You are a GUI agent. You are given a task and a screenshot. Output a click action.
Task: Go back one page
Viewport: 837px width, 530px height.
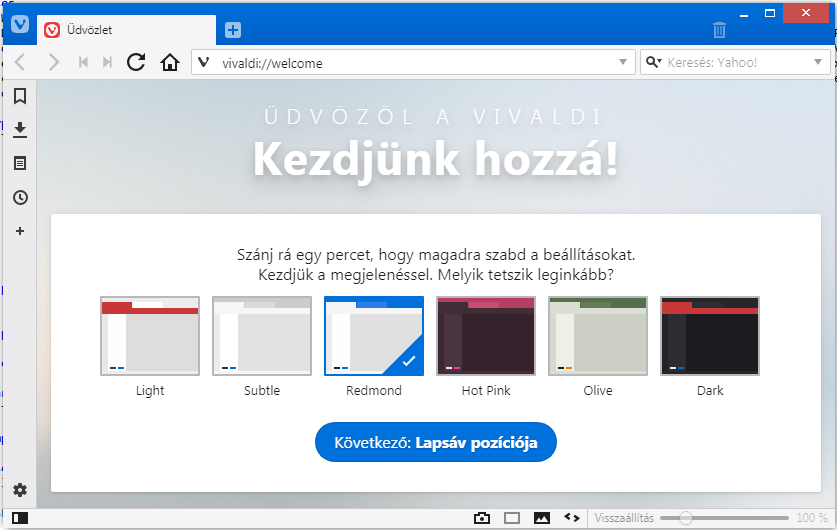[x=20, y=62]
